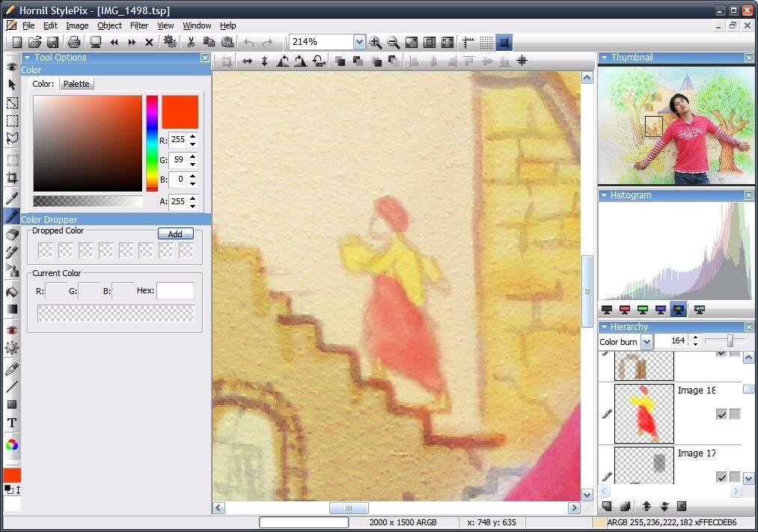Open the Image menu
Screen dimensions: 758x532
[77, 25]
